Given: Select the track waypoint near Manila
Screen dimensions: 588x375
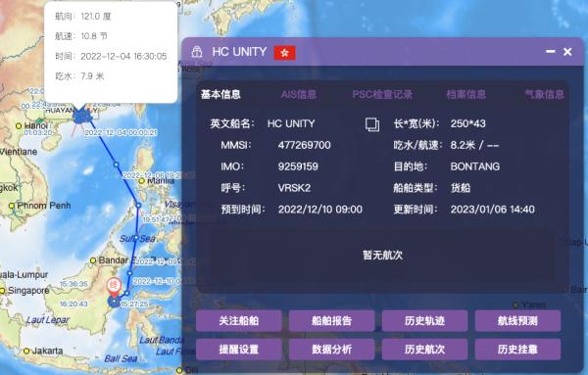Looking at the screenshot, I should [138, 205].
